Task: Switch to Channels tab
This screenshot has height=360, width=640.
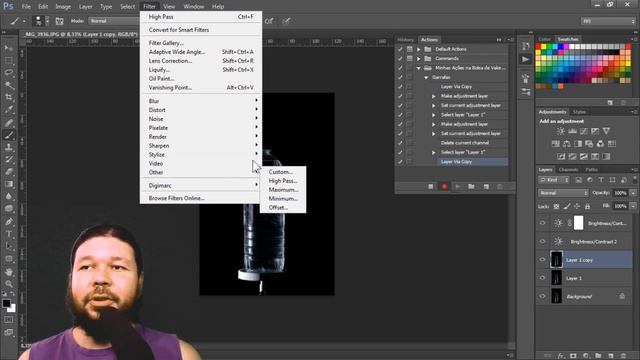Action: pos(568,169)
